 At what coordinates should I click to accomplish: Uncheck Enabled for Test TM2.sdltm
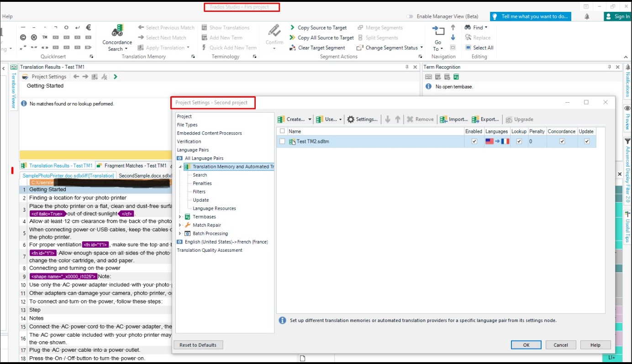474,141
